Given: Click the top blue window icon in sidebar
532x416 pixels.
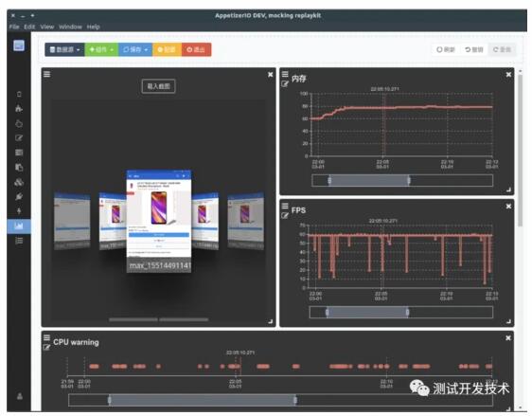Looking at the screenshot, I should coord(19,45).
